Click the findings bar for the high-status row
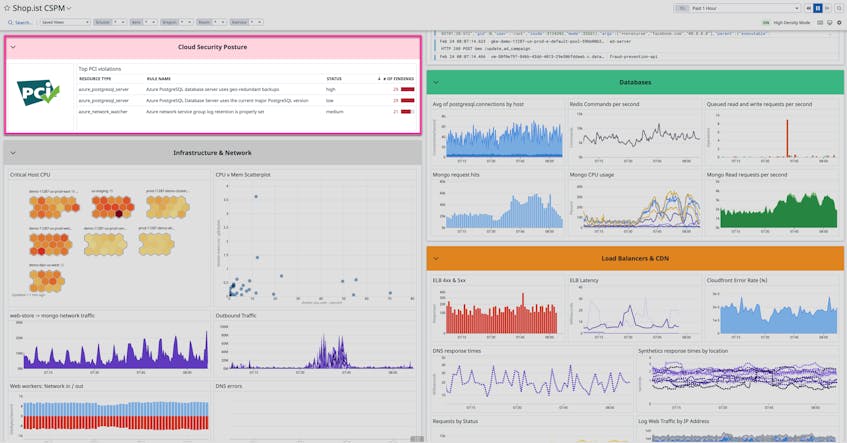 [408, 89]
